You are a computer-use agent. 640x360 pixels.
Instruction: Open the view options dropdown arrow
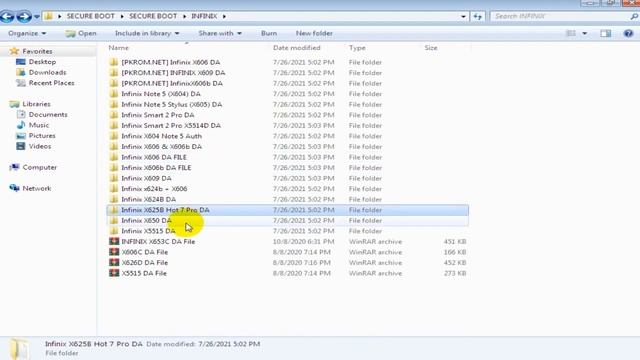(x=584, y=33)
